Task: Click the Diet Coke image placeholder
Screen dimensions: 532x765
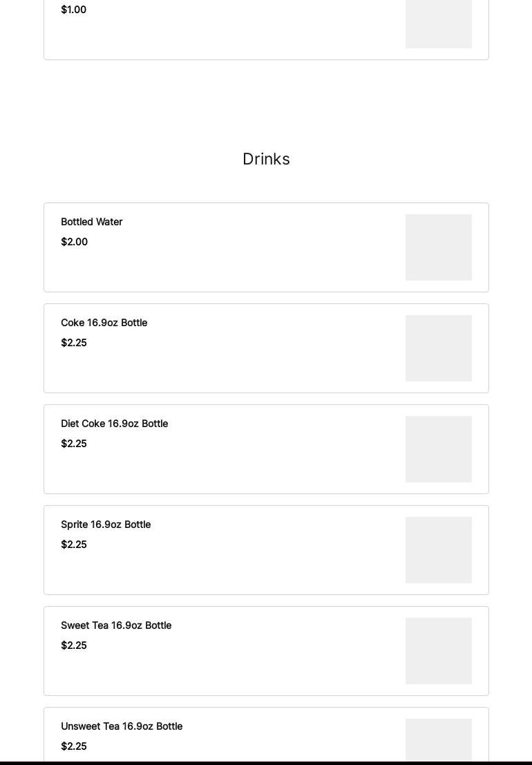Action: tap(439, 449)
